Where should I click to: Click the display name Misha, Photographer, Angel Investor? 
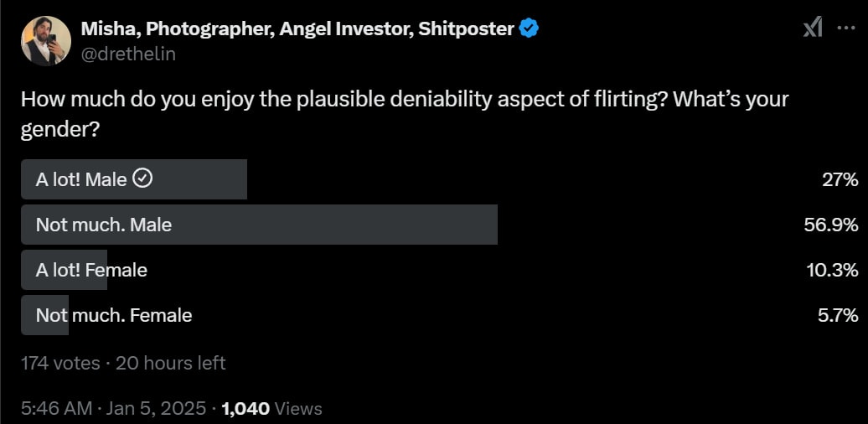[297, 28]
